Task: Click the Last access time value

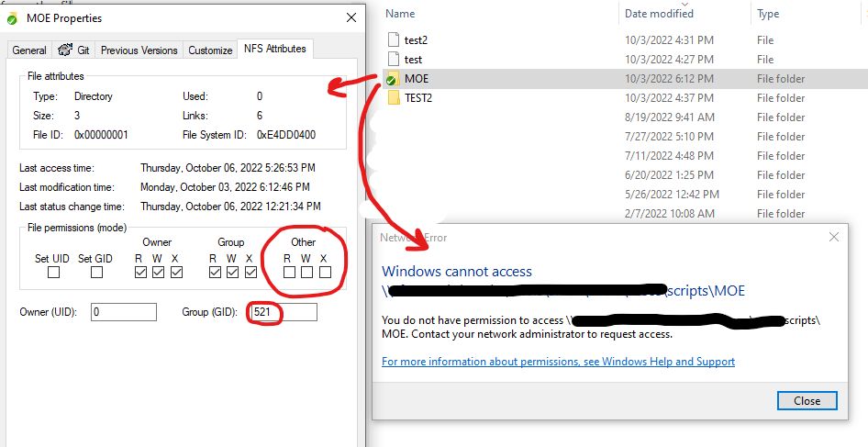Action: click(x=228, y=168)
